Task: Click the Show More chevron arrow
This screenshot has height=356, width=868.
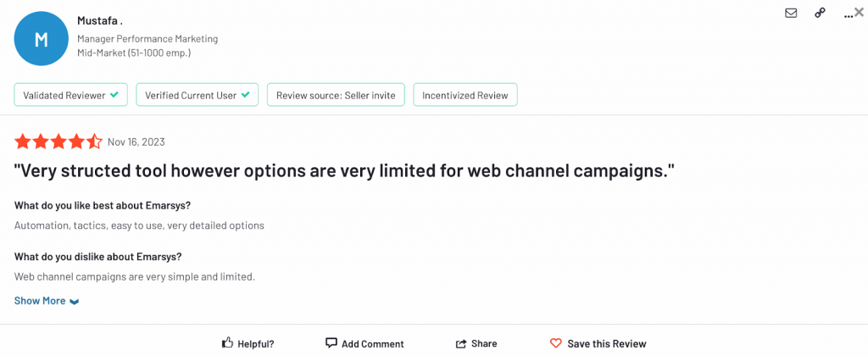Action: pyautogui.click(x=75, y=302)
